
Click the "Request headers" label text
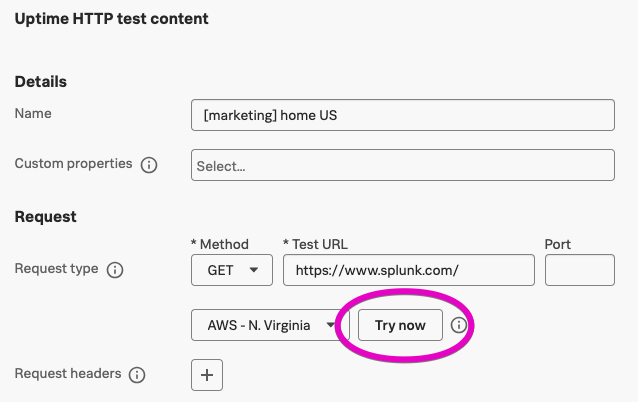pos(67,374)
